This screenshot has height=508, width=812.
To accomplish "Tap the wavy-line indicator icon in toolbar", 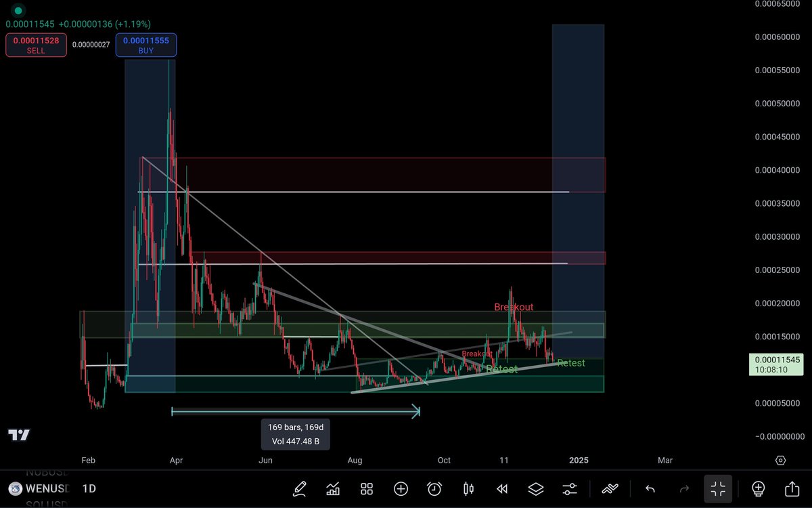I will click(x=610, y=488).
